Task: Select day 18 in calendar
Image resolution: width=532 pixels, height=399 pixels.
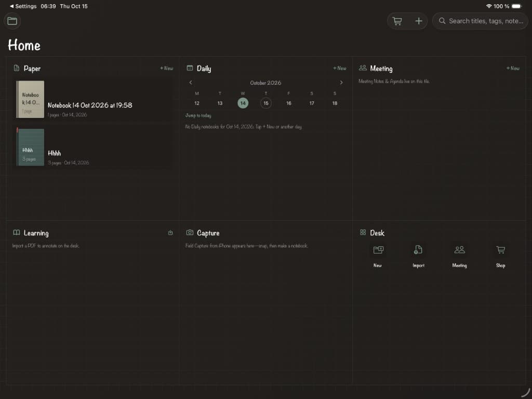Action: (335, 103)
